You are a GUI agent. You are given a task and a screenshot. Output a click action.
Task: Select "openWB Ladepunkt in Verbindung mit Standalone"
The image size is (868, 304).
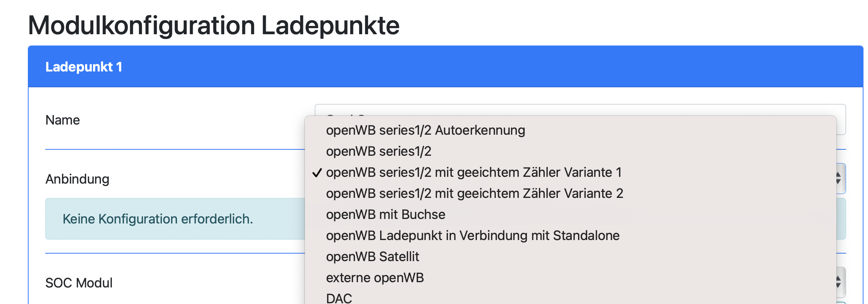473,236
